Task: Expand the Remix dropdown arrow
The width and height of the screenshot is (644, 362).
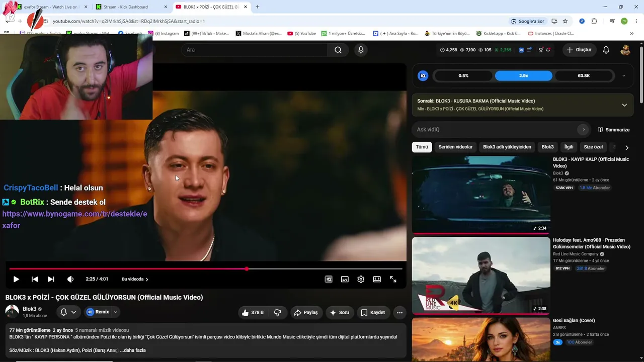Action: 116,312
